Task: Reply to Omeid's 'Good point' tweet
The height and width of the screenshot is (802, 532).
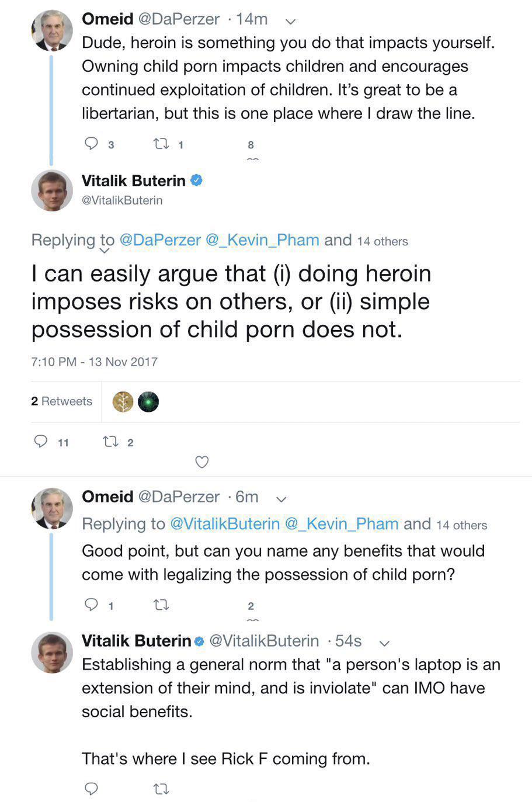Action: click(92, 605)
